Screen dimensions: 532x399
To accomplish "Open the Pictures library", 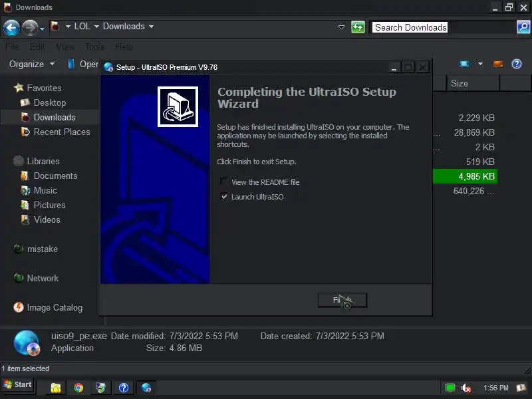I will pos(49,205).
